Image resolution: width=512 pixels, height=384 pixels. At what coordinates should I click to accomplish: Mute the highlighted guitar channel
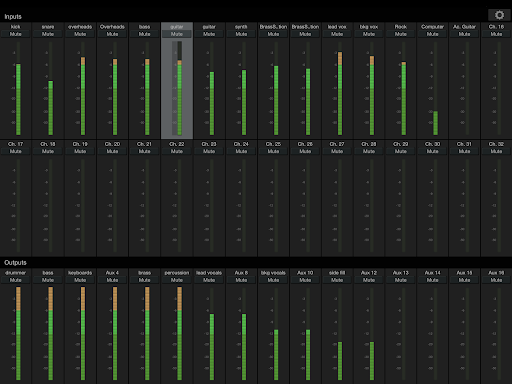pyautogui.click(x=177, y=34)
